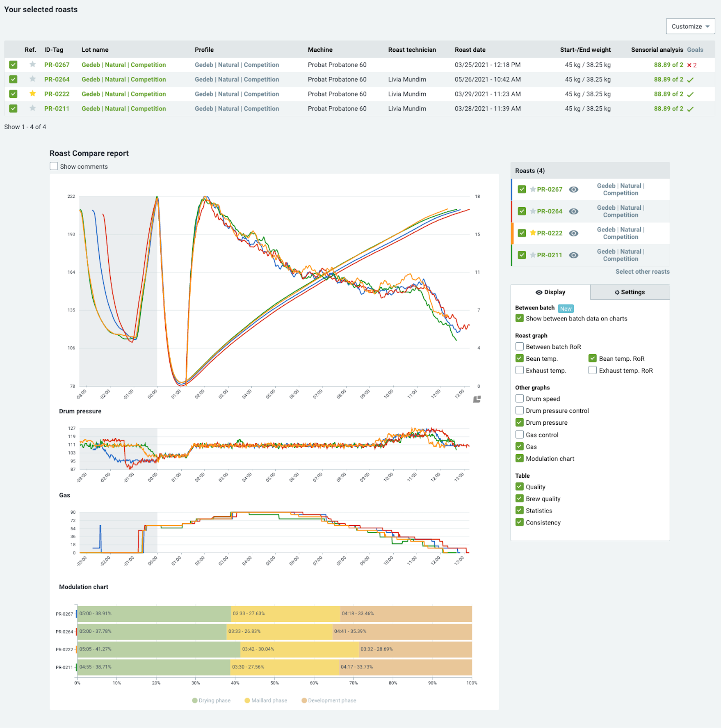Enable the Exhaust temp. checkbox
Image resolution: width=721 pixels, height=728 pixels.
(520, 370)
